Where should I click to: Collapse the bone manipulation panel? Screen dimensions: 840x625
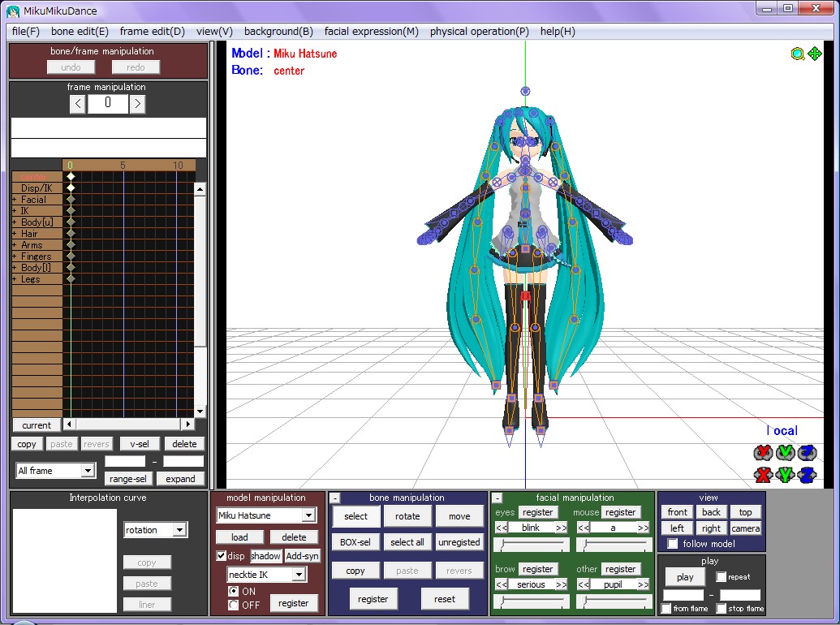click(335, 498)
